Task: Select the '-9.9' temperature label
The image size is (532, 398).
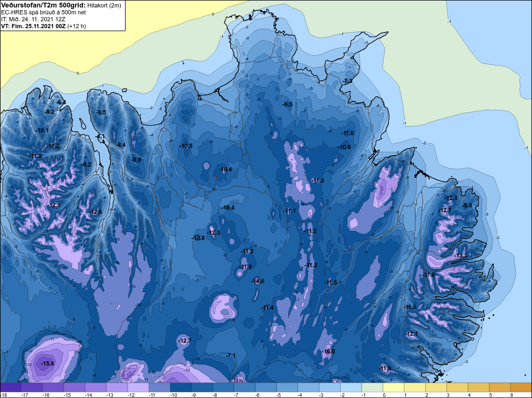Action: tap(136, 160)
